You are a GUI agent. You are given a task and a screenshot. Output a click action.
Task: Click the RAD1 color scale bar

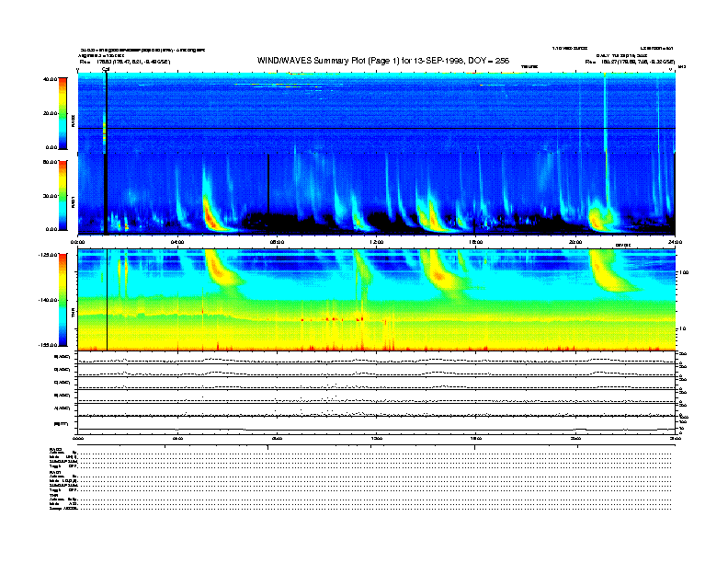pos(63,196)
